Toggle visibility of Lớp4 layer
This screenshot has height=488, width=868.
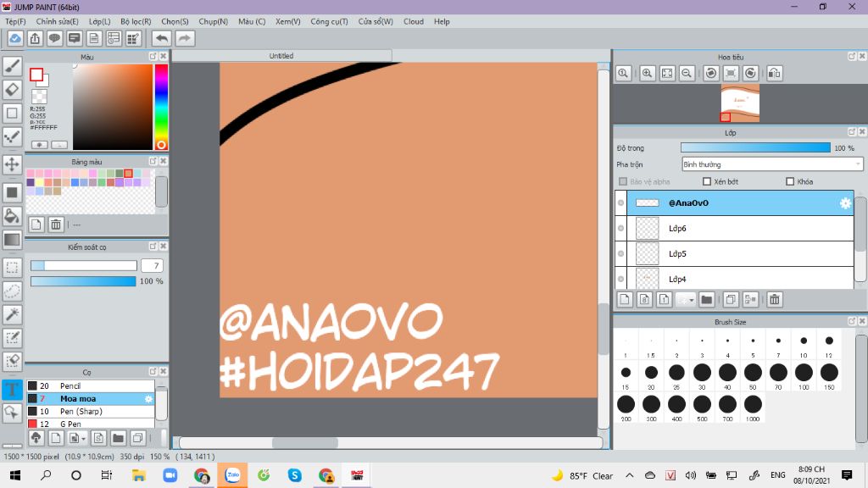click(620, 279)
